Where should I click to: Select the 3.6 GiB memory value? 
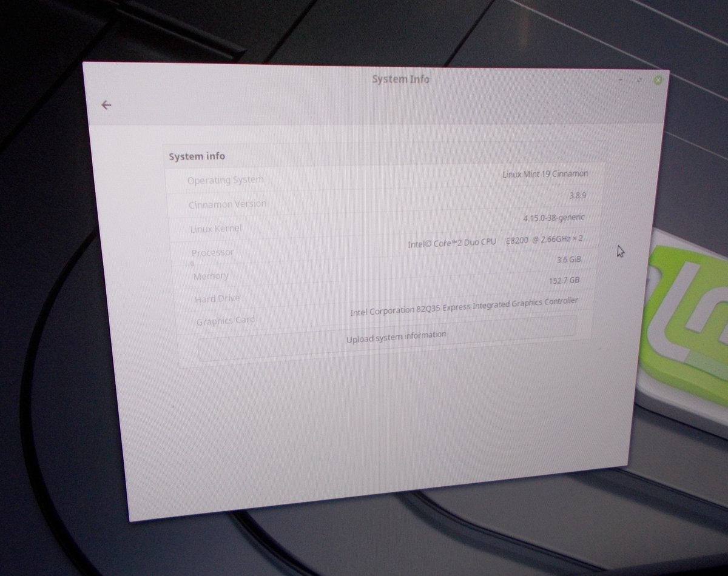(x=569, y=260)
